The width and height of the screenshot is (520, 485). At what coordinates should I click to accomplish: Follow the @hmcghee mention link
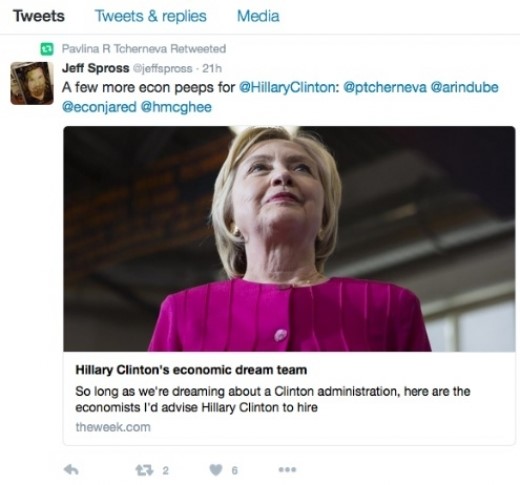pos(176,107)
